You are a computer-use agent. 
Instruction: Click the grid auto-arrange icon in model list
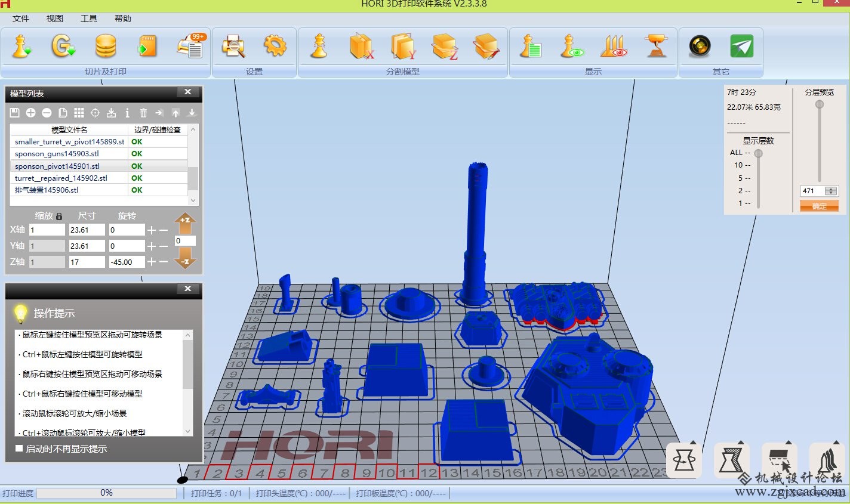pyautogui.click(x=79, y=113)
